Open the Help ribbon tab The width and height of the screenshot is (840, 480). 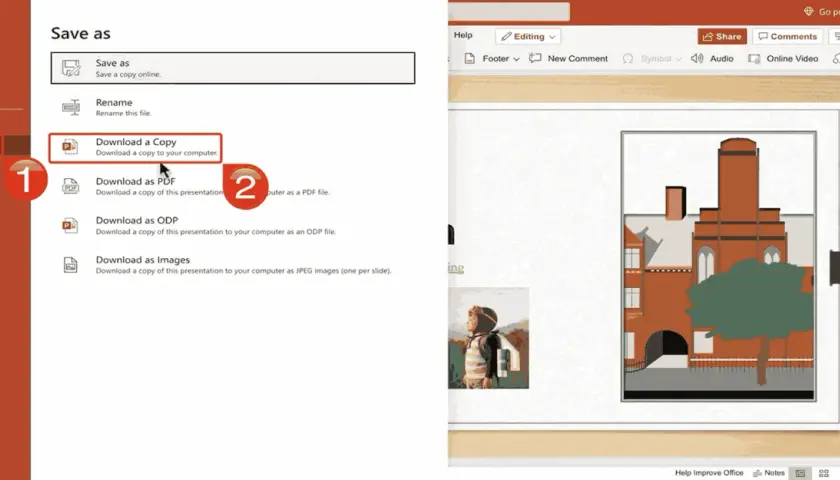pyautogui.click(x=463, y=35)
